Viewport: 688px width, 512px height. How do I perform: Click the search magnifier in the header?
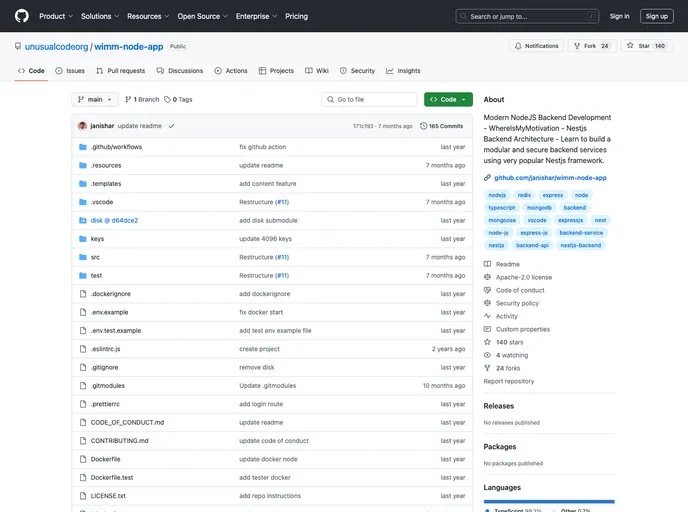point(463,16)
